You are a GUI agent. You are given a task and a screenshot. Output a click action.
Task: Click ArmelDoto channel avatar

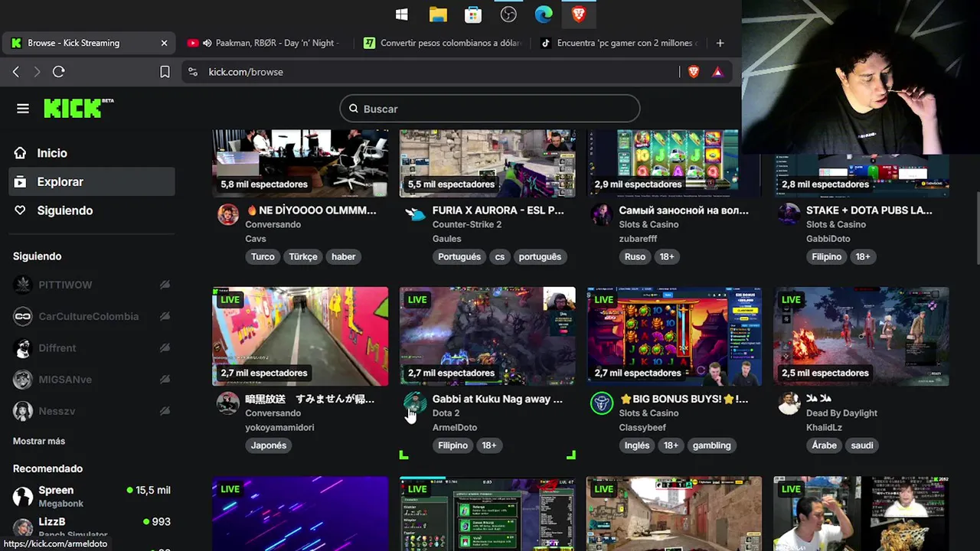415,403
